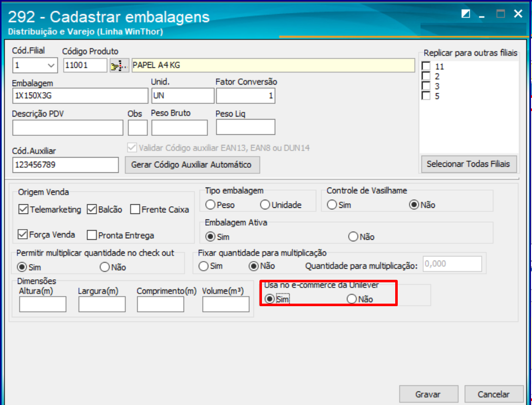The height and width of the screenshot is (405, 532).
Task: Select Sim for Embalagem Ativa
Action: point(210,237)
